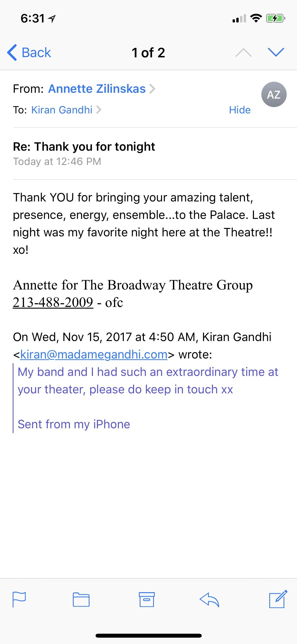The height and width of the screenshot is (644, 297).
Task: Tap the iOS home indicator bar
Action: 148,636
